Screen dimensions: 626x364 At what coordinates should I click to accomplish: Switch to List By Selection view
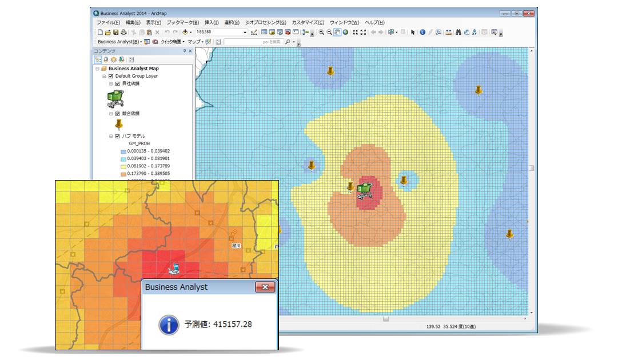point(121,59)
